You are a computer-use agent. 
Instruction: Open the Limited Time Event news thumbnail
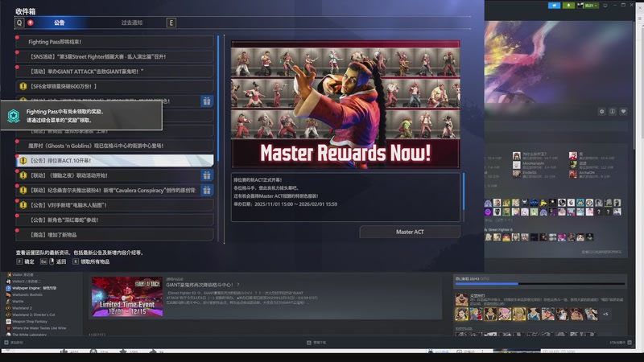(x=127, y=296)
